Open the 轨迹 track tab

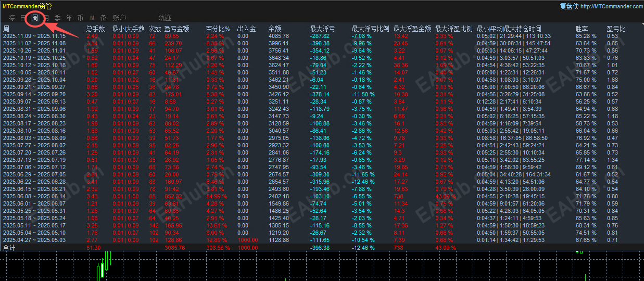point(165,18)
